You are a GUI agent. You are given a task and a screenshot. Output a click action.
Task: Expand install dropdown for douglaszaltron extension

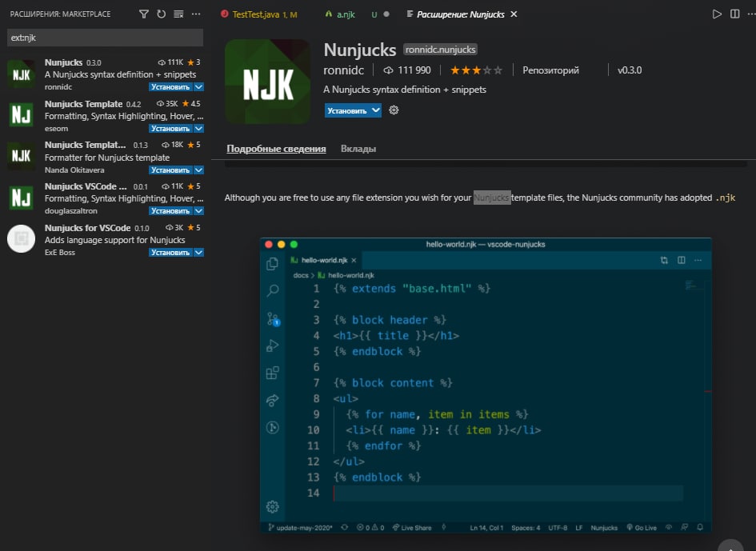click(x=198, y=211)
